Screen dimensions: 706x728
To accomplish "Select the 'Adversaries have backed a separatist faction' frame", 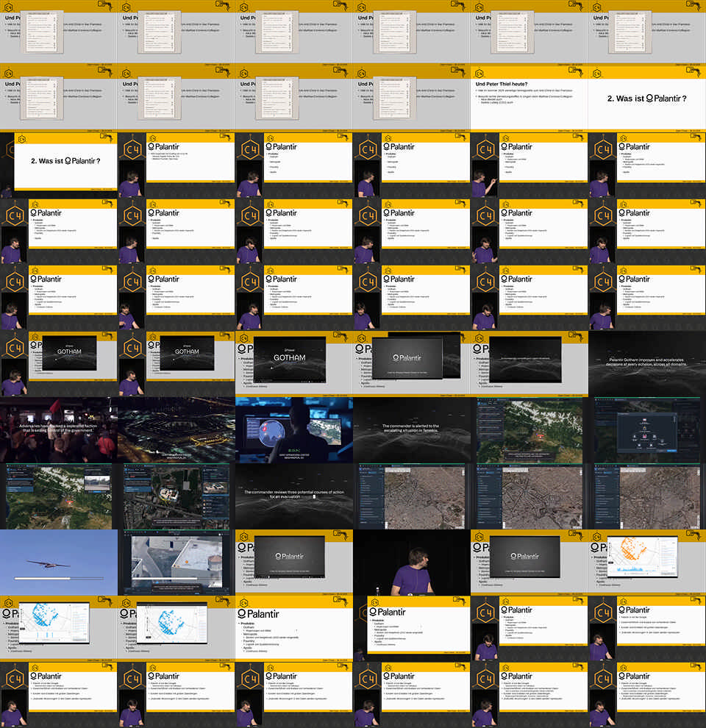I will 58,429.
